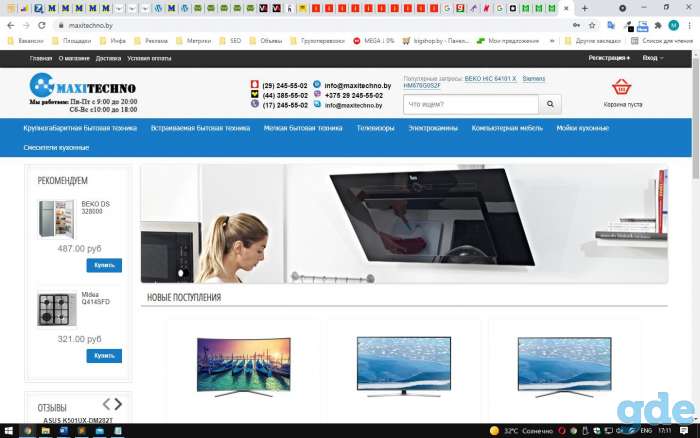Screen dimensions: 700x438
Task: Click the Skype icon beside info@maxitechno.by
Action: pyautogui.click(x=317, y=104)
